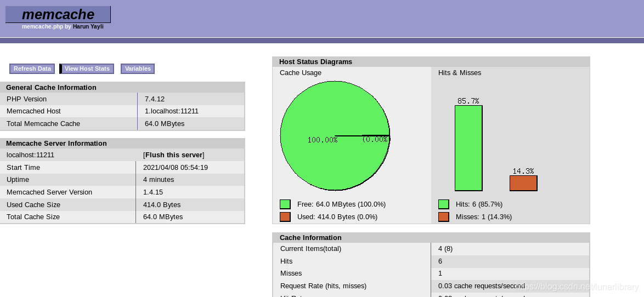Click the Start Time label
The image size is (644, 297).
(x=24, y=167)
